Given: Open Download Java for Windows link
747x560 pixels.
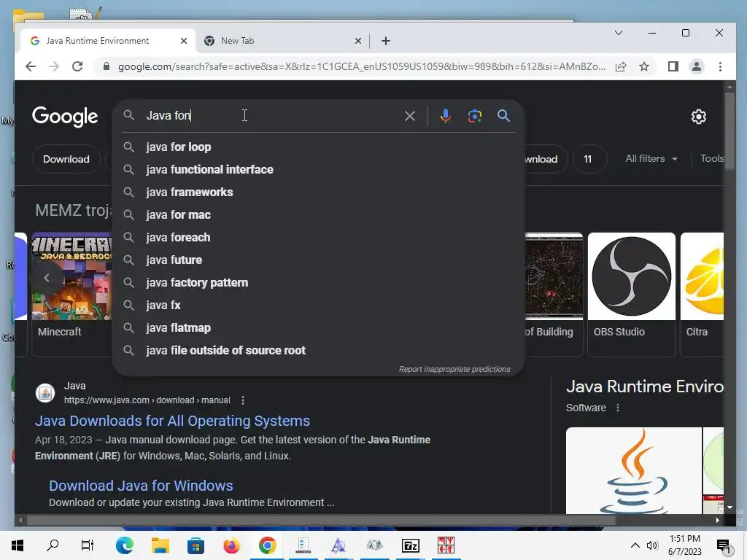Looking at the screenshot, I should tap(141, 486).
